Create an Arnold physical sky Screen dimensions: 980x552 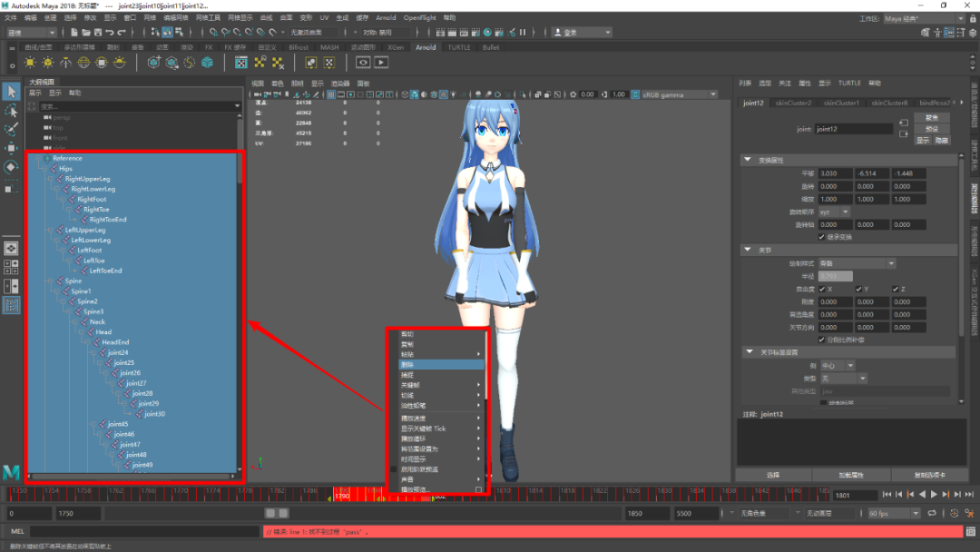click(120, 63)
